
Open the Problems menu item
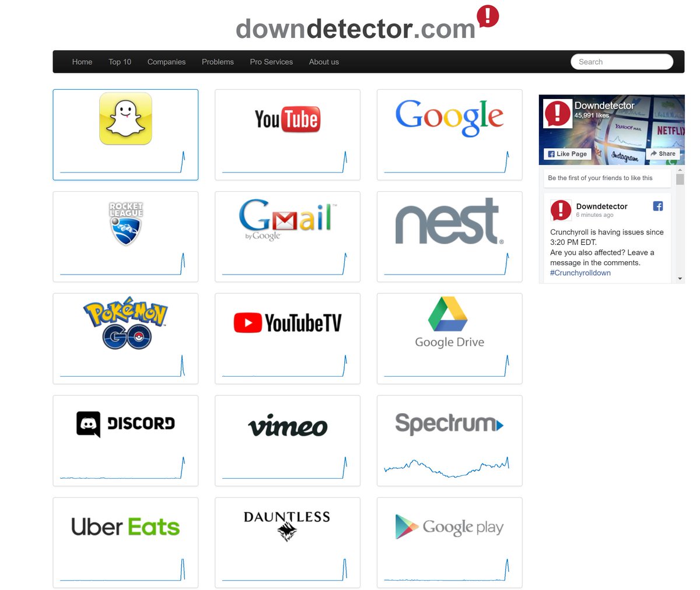218,62
